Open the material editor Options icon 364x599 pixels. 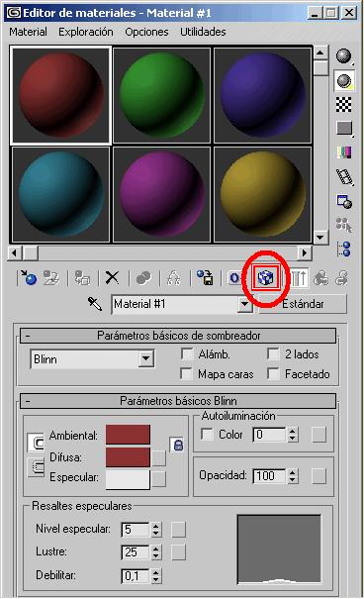(344, 201)
